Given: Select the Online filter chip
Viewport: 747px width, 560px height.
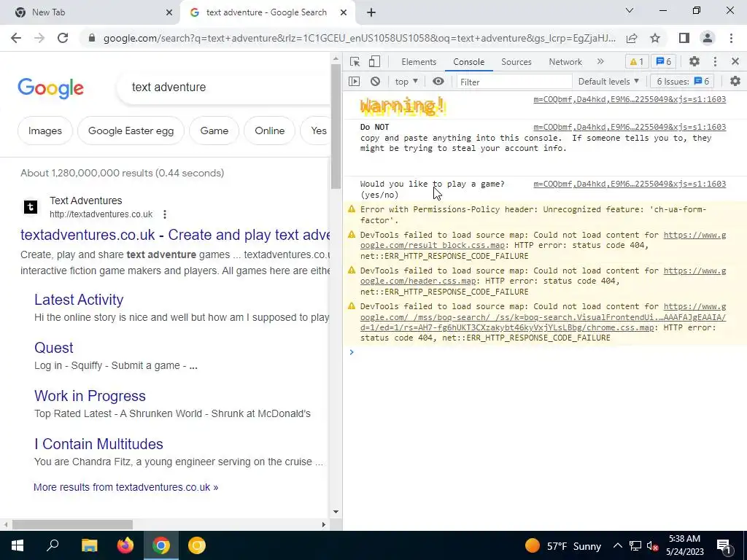Looking at the screenshot, I should [269, 131].
